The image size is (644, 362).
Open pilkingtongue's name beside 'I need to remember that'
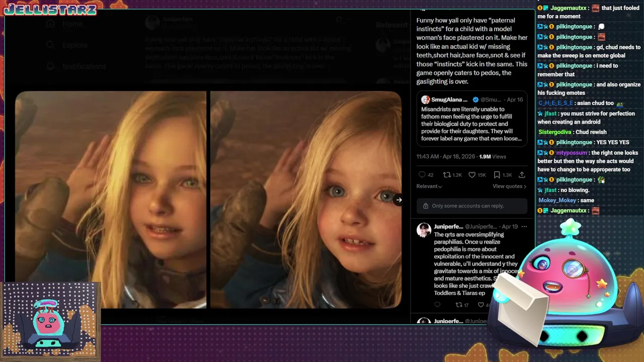[x=574, y=65]
